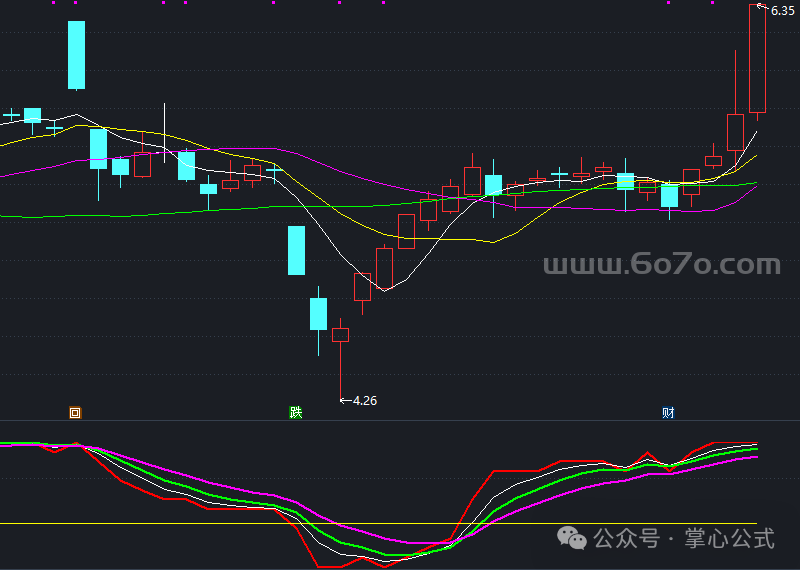Click the cyan doji candle at far left
Screen dimensions: 800x570
[11, 116]
